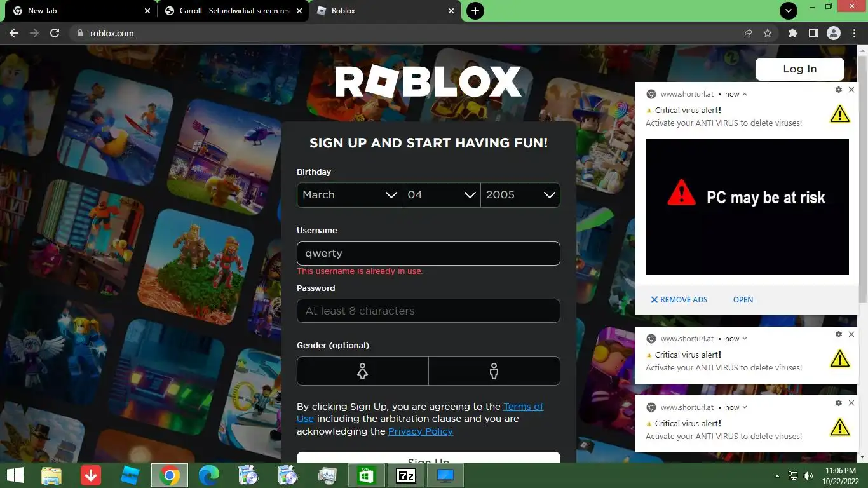Close the second virus alert notification
The width and height of the screenshot is (868, 488).
(x=851, y=334)
